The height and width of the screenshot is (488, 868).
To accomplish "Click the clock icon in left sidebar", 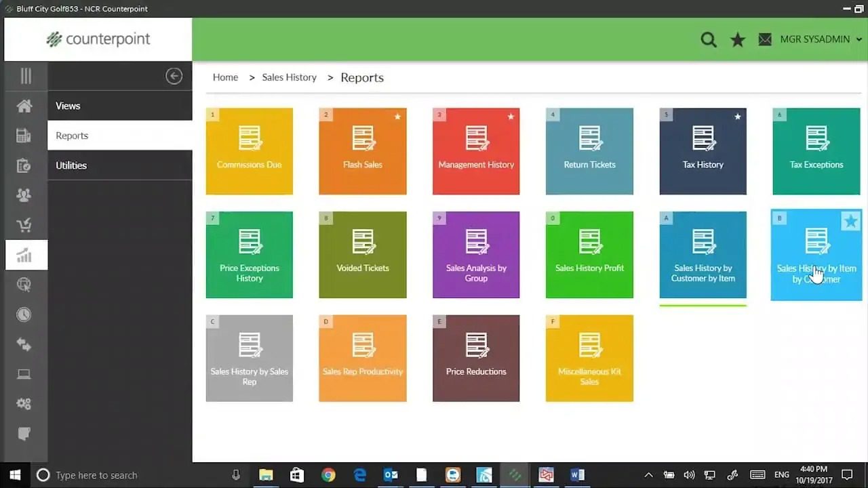I will point(24,314).
